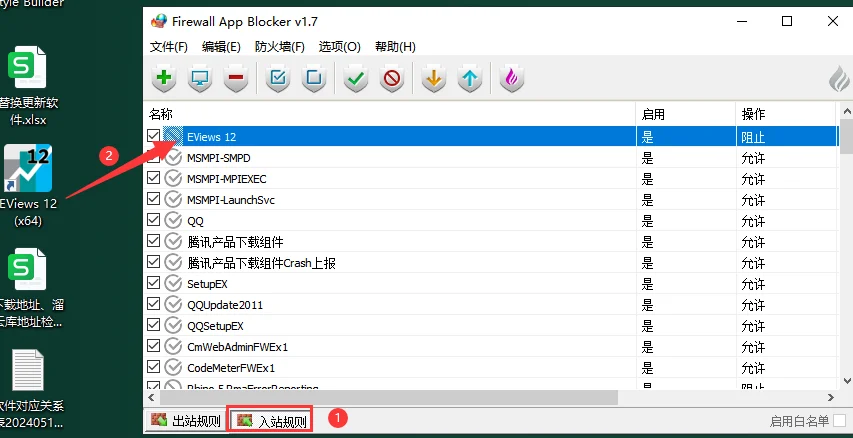Click the add process monitor icon
The height and width of the screenshot is (438, 853).
(200, 79)
